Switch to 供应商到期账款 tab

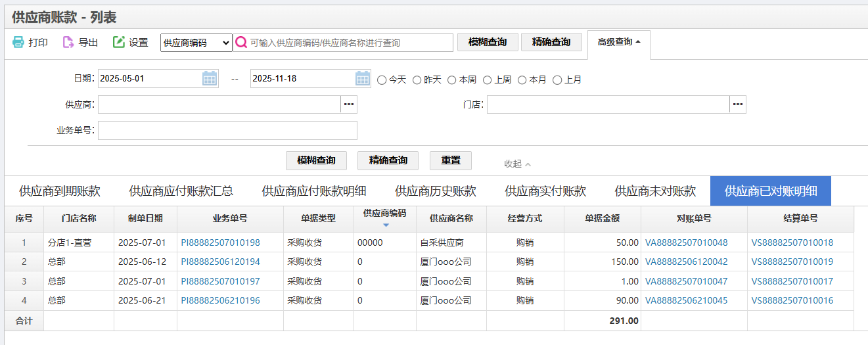coord(60,191)
